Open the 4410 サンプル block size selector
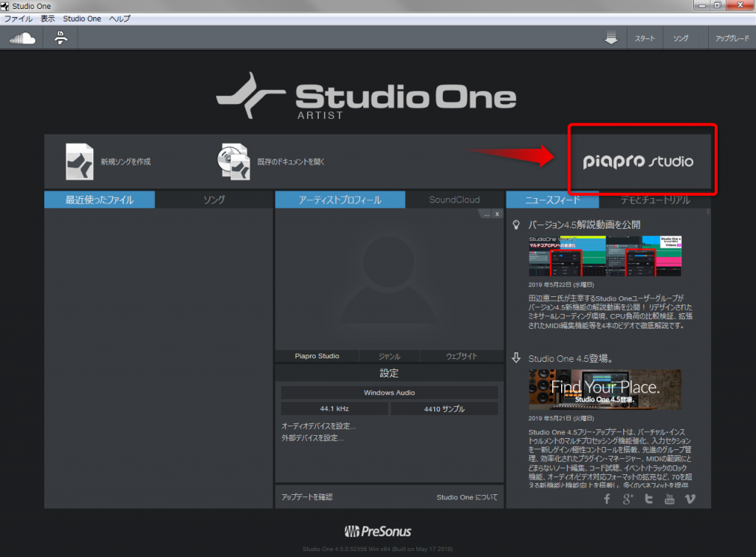The width and height of the screenshot is (756, 557). [x=444, y=408]
